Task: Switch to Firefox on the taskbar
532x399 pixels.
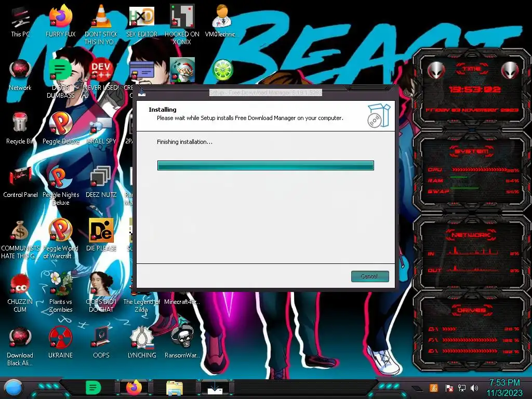Action: [x=135, y=388]
